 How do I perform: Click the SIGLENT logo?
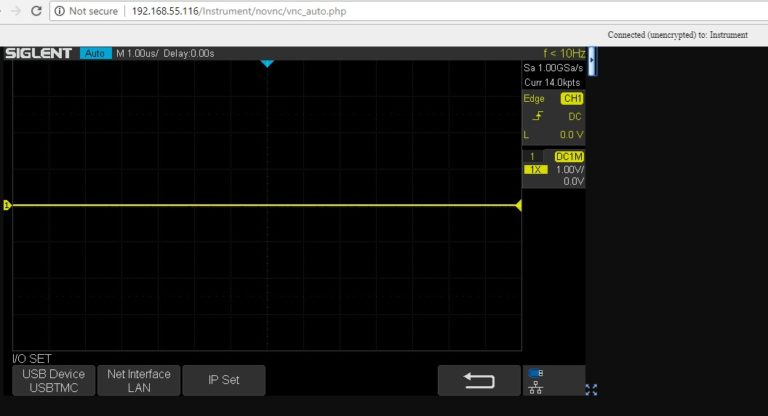(x=40, y=53)
